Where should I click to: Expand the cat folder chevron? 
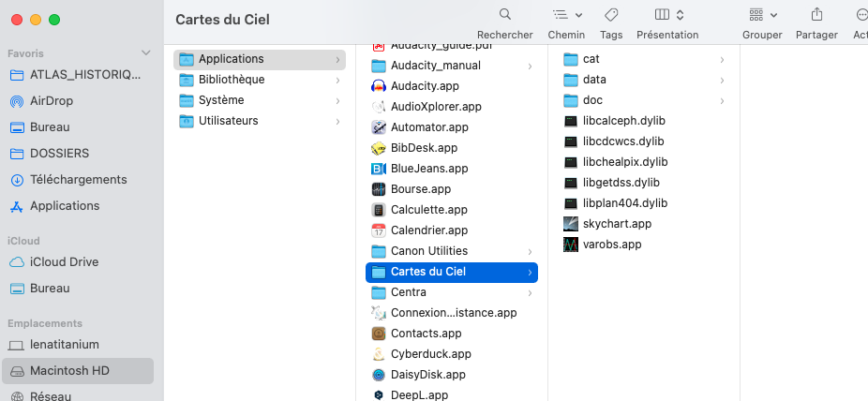pos(722,59)
